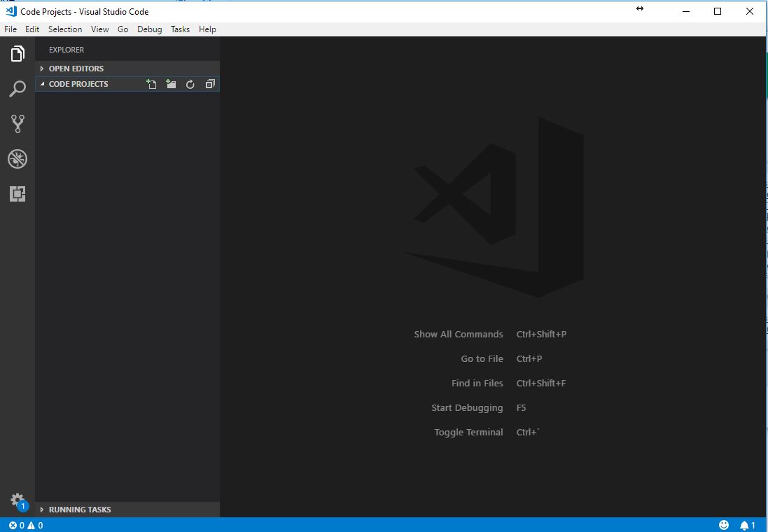Expand the Open Editors section
The image size is (768, 532).
[x=127, y=69]
